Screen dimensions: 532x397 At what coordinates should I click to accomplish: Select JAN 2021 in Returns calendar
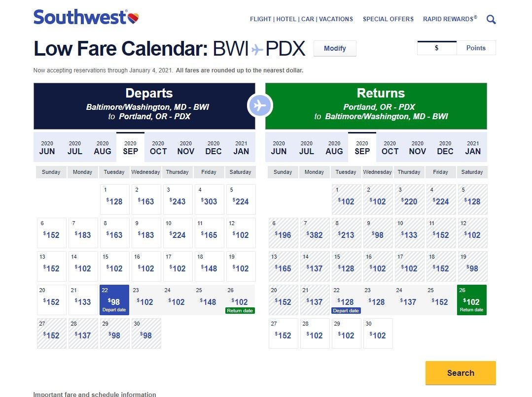click(473, 147)
